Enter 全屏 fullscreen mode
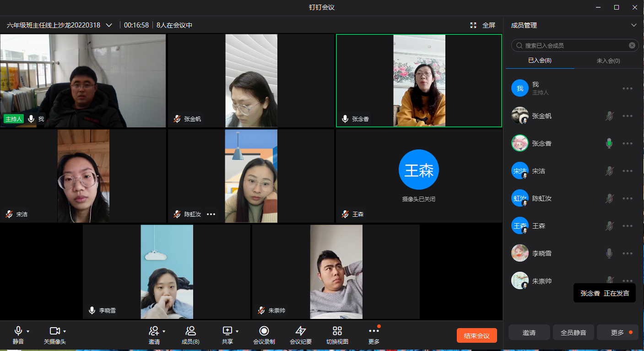Image resolution: width=644 pixels, height=351 pixels. coord(483,25)
